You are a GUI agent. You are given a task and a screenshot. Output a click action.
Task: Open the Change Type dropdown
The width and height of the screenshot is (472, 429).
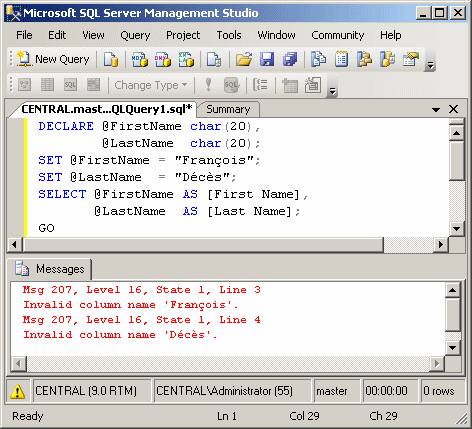pyautogui.click(x=151, y=85)
